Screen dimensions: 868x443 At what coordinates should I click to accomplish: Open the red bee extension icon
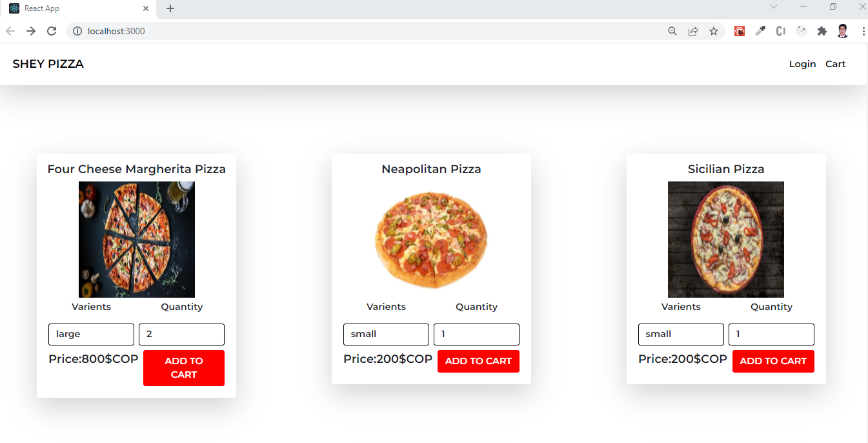(x=740, y=30)
